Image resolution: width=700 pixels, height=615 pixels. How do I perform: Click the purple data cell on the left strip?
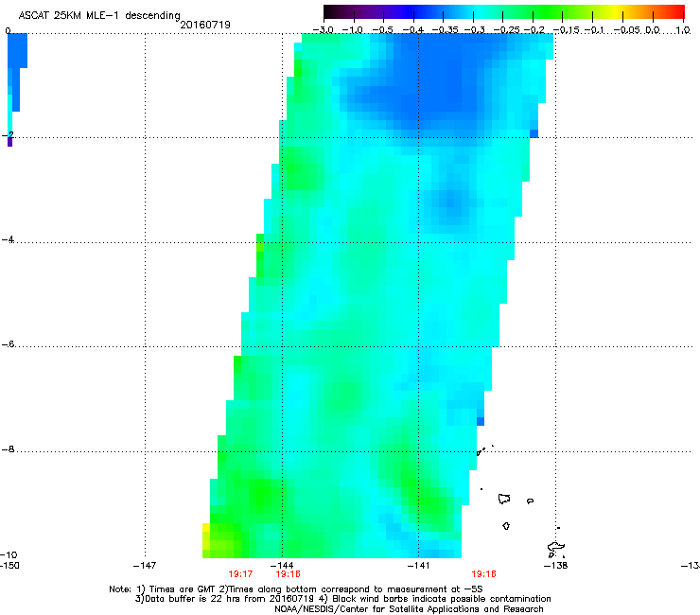click(9, 142)
